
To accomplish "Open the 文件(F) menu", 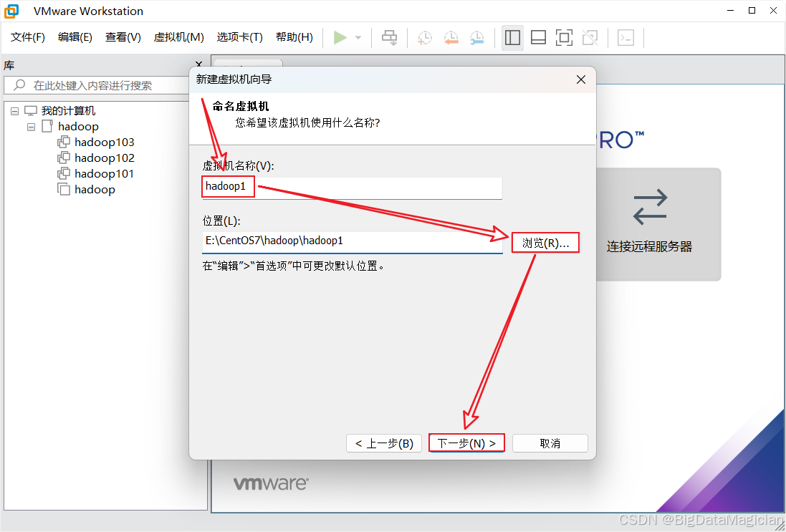I will click(x=28, y=37).
